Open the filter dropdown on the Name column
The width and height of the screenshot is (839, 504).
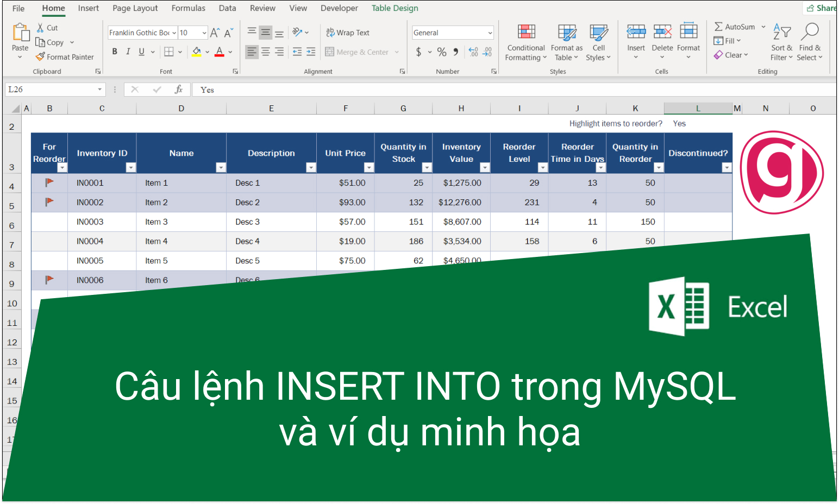(221, 167)
